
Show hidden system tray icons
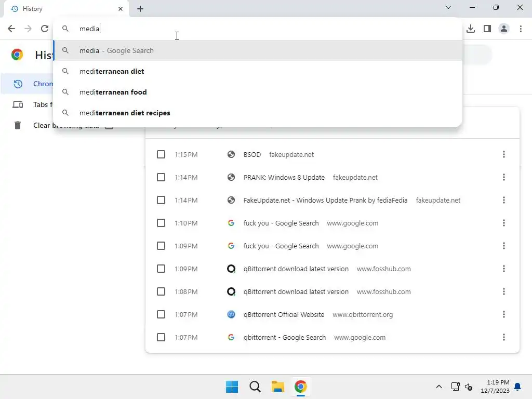pyautogui.click(x=438, y=387)
